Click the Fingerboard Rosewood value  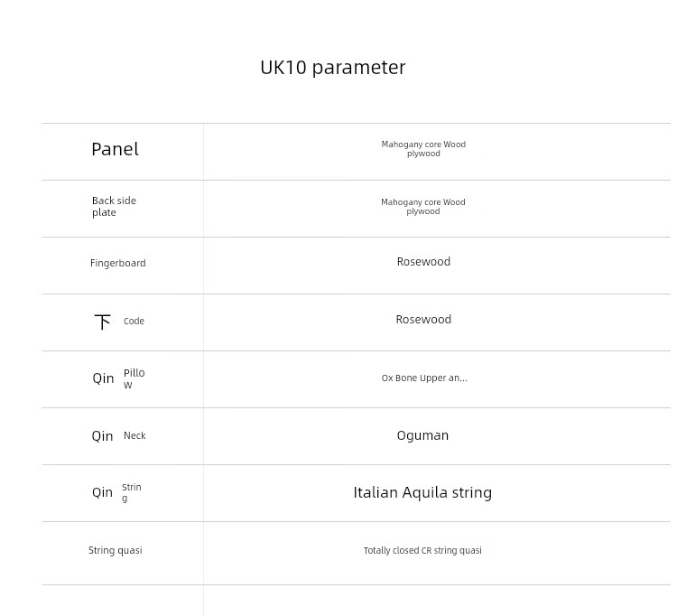pyautogui.click(x=423, y=262)
